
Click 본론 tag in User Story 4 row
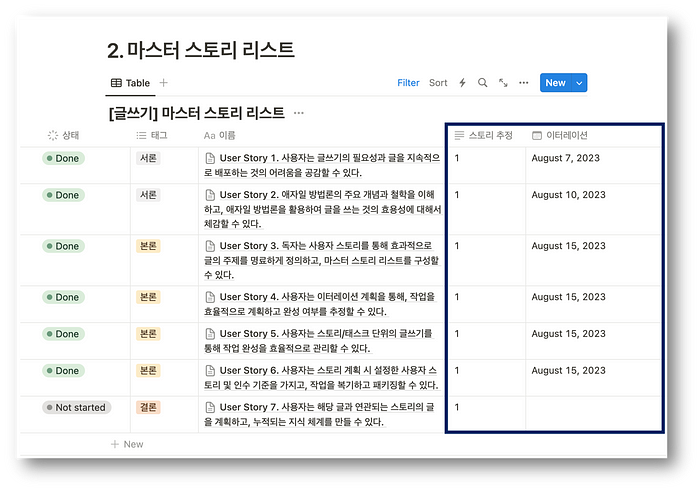point(148,297)
